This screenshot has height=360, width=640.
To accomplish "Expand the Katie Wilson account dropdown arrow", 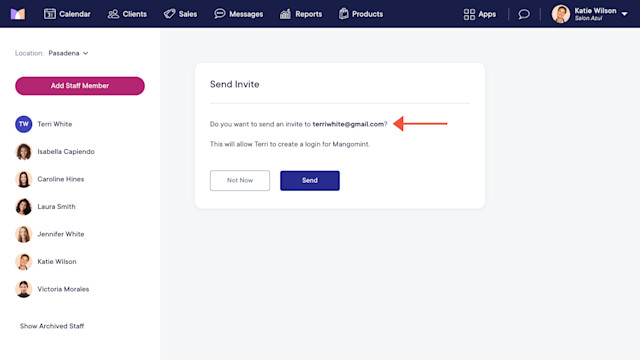I will pyautogui.click(x=624, y=14).
